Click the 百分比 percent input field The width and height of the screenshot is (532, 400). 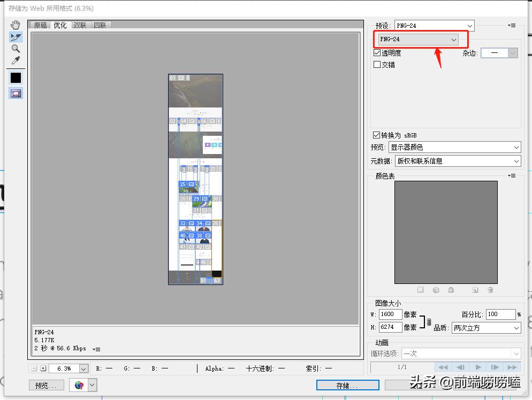point(500,314)
